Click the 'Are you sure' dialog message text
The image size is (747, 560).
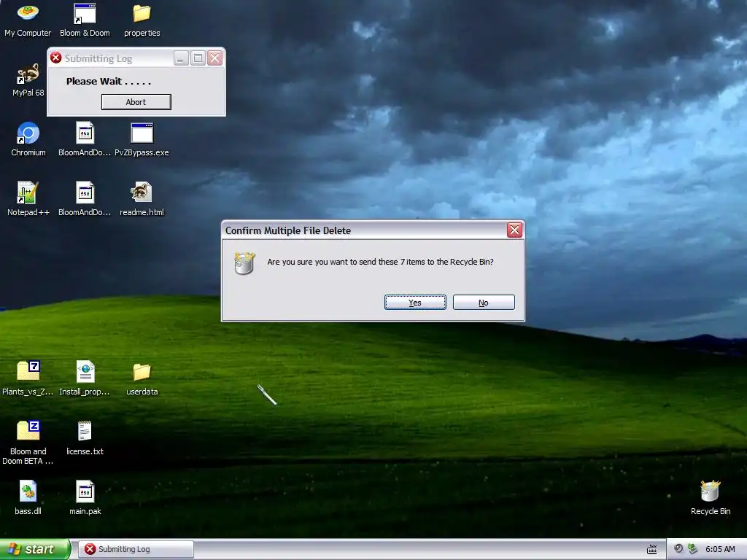(x=380, y=262)
